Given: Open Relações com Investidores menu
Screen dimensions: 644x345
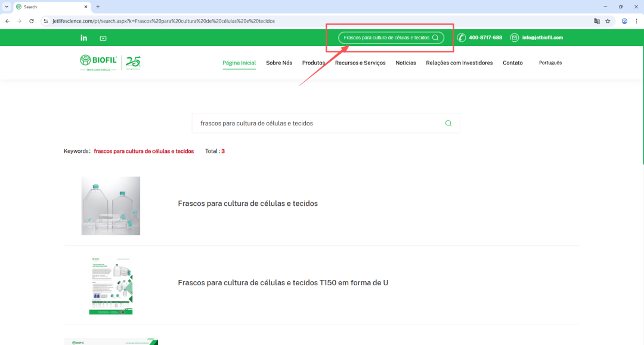Looking at the screenshot, I should pyautogui.click(x=459, y=63).
